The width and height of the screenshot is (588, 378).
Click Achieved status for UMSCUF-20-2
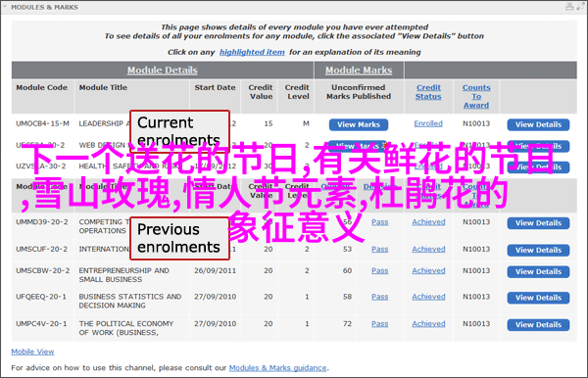click(x=428, y=249)
